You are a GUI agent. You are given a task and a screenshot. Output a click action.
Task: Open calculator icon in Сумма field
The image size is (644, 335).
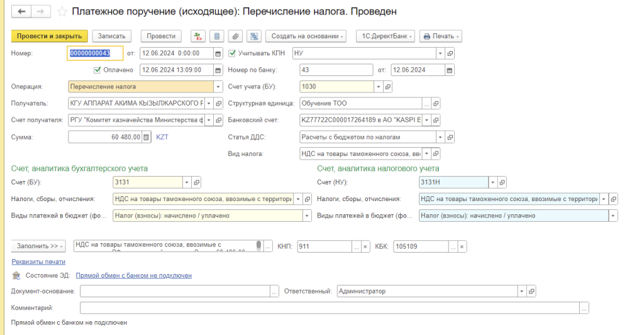point(147,136)
